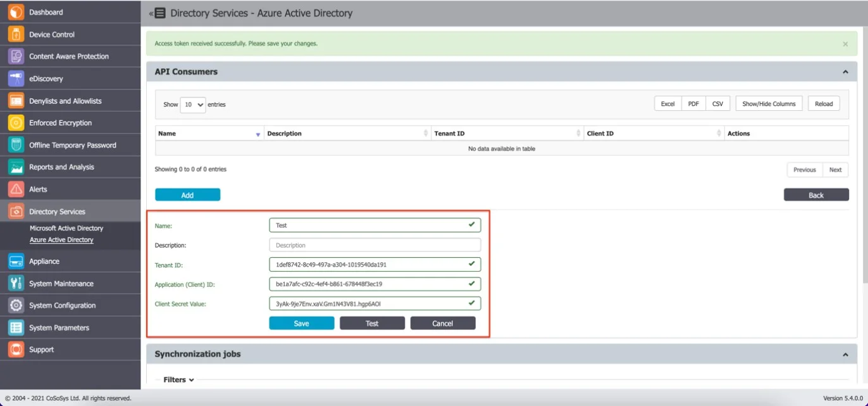Dismiss the access token success message
868x406 pixels.
[x=845, y=44]
